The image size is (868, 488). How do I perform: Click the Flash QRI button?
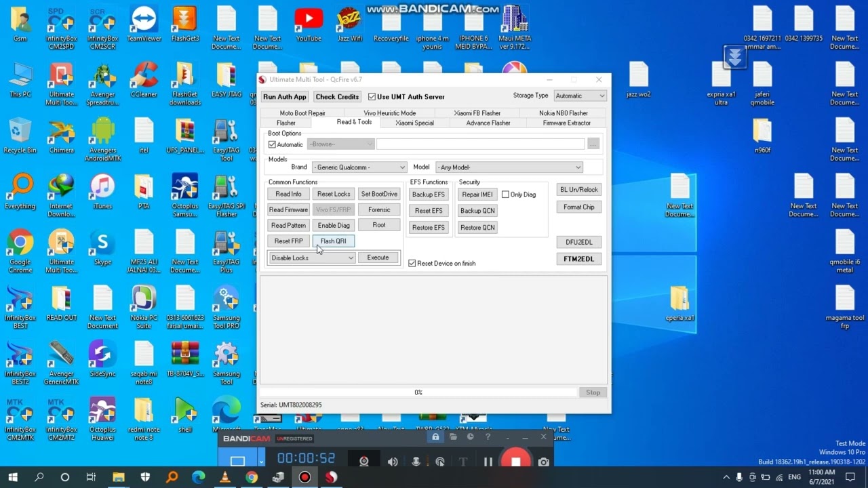coord(333,241)
